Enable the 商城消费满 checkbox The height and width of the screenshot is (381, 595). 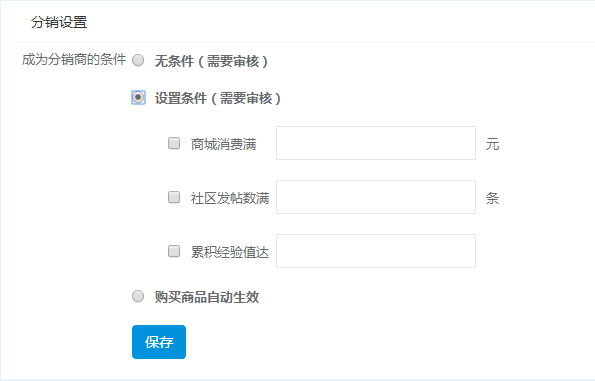(x=174, y=143)
